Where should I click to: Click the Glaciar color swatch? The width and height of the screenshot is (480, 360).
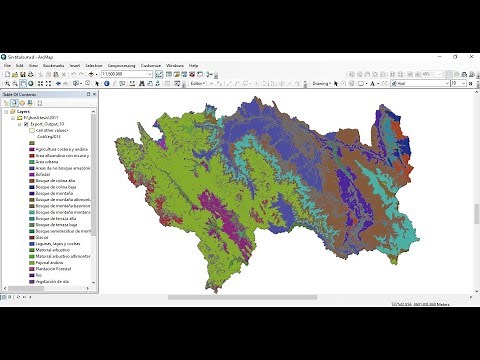click(x=32, y=237)
